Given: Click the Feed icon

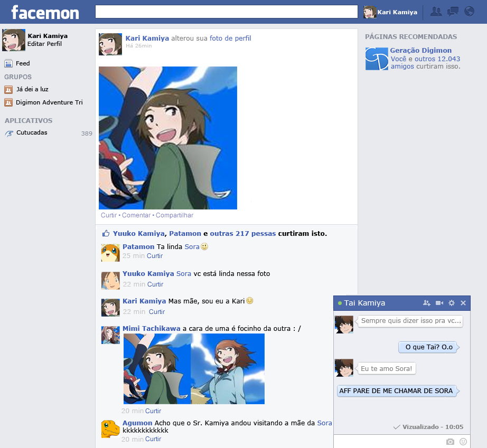Looking at the screenshot, I should click(x=8, y=63).
